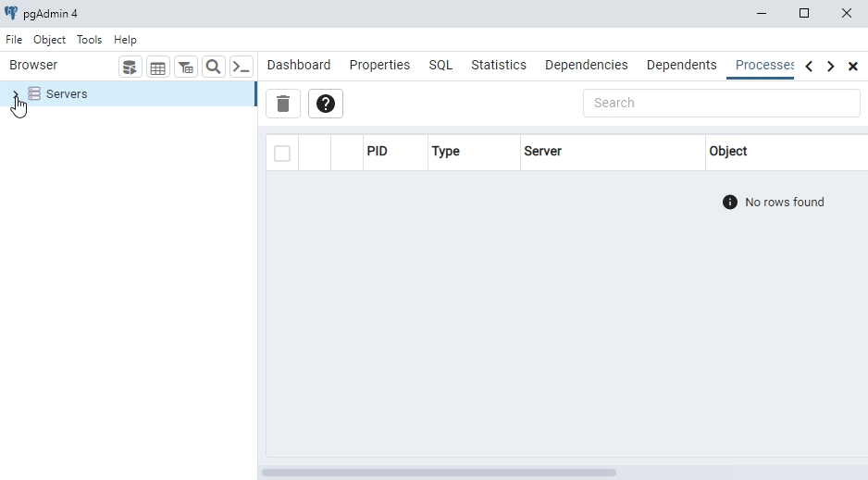Open the File menu
Image resolution: width=868 pixels, height=480 pixels.
(x=14, y=40)
